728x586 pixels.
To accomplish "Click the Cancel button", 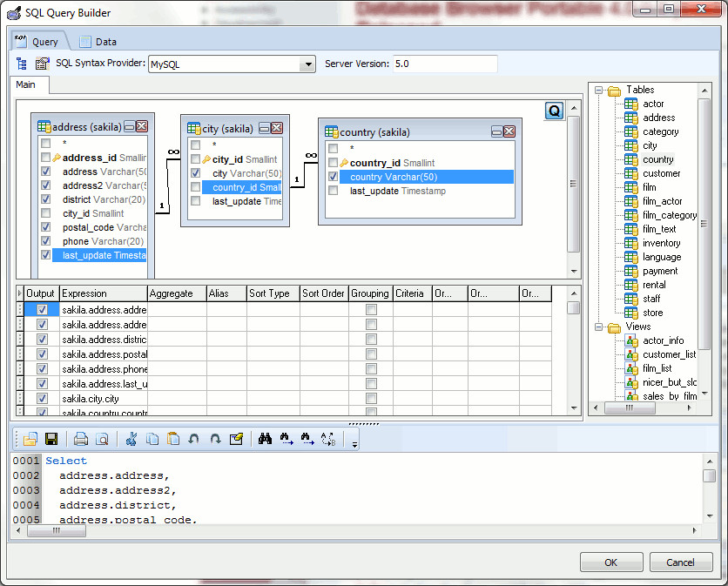I will pyautogui.click(x=681, y=562).
